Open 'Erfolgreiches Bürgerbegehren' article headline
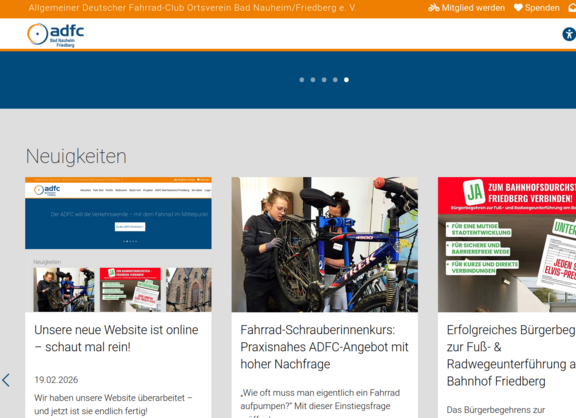The height and width of the screenshot is (418, 576). pos(511,356)
